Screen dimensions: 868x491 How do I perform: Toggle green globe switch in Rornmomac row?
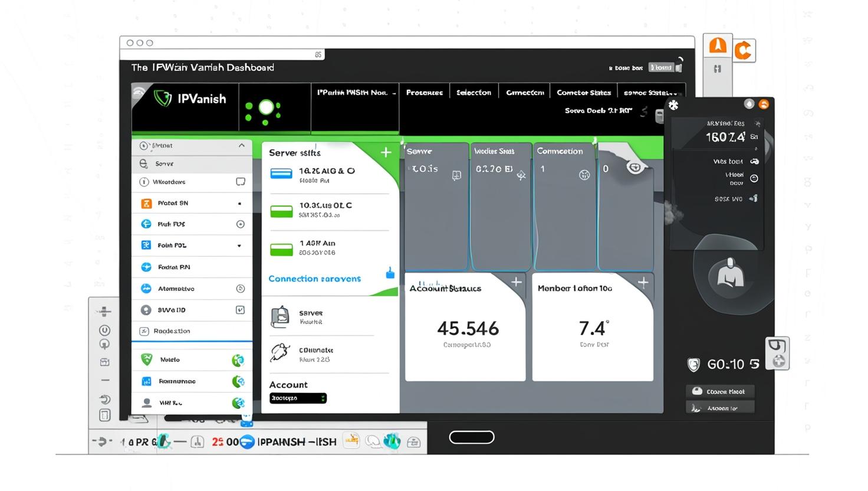[238, 381]
